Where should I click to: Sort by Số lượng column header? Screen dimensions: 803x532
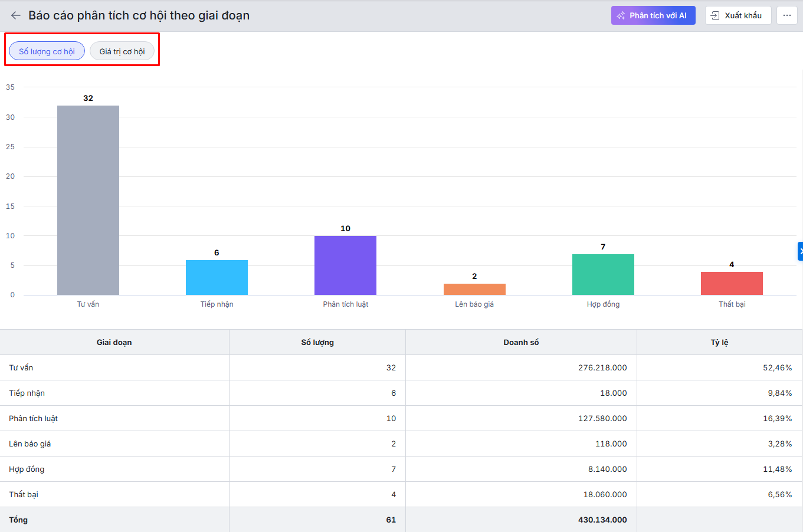click(317, 342)
